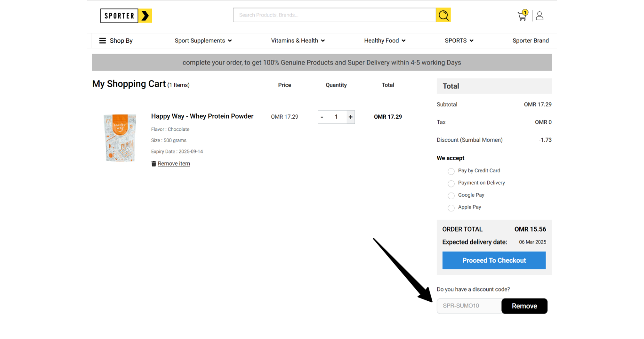Viewport: 644px width, 339px height.
Task: Expand Vitamins & Health dropdown menu
Action: 298,40
